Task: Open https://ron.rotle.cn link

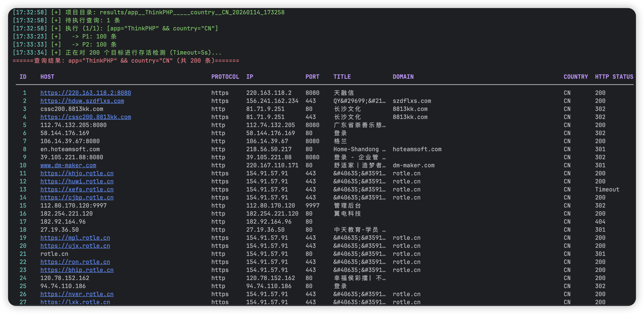Action: (75, 262)
